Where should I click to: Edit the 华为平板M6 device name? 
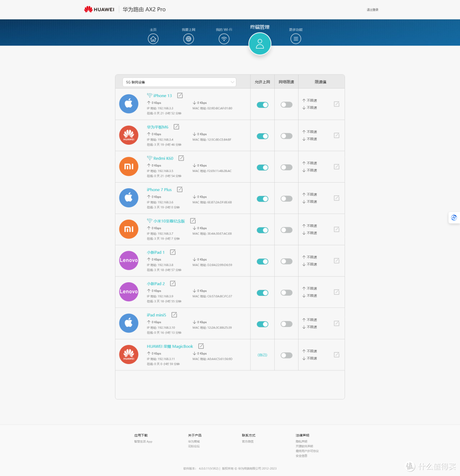tap(176, 127)
